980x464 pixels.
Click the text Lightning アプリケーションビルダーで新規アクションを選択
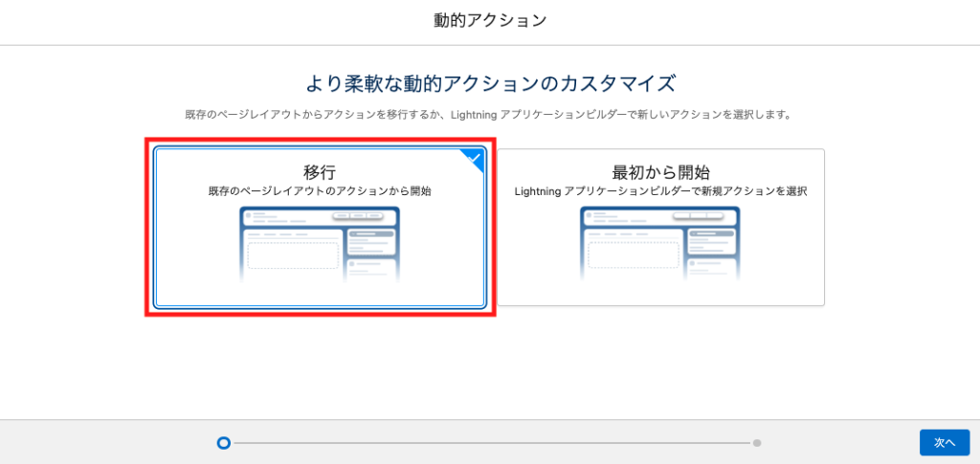coord(660,191)
